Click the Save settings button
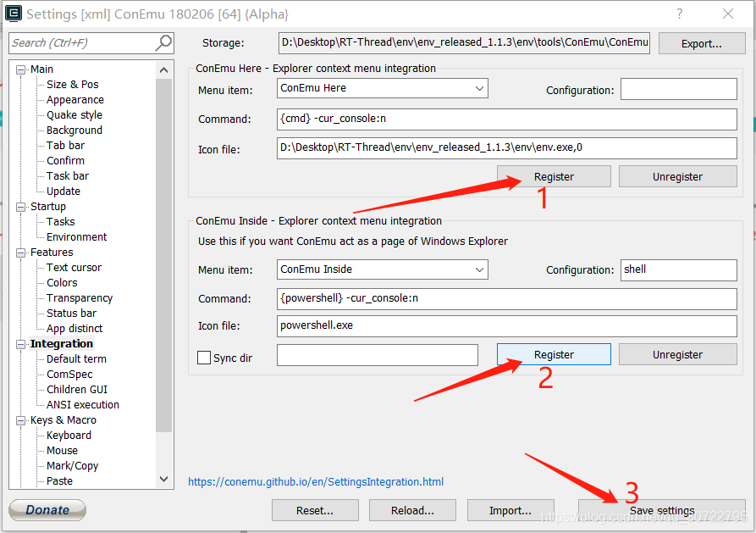This screenshot has width=756, height=533. (662, 510)
